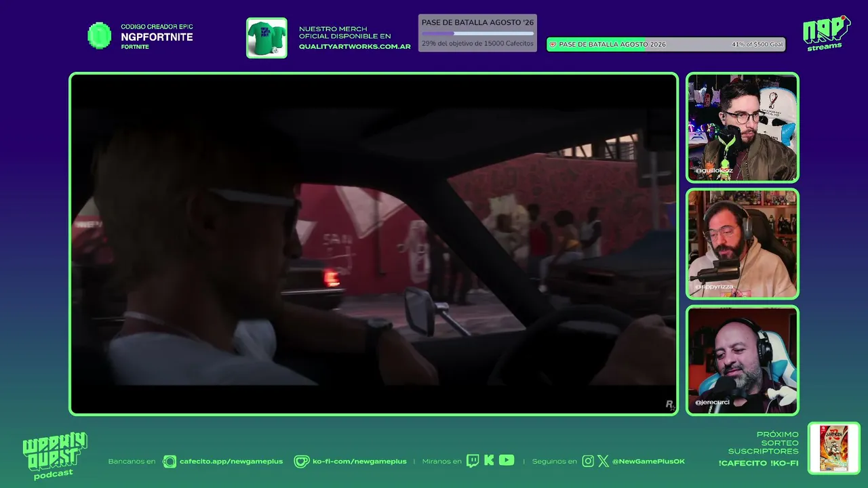Click the ko-fi-com/newgameplus link
This screenshot has height=488, width=868.
[359, 462]
